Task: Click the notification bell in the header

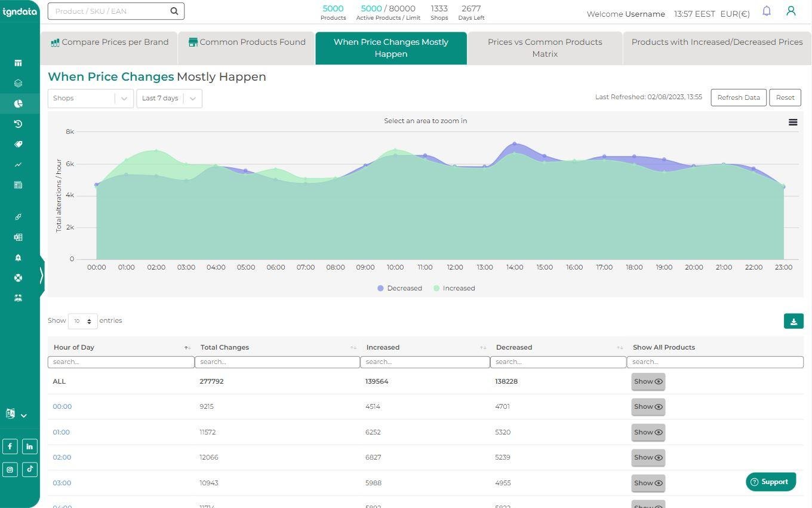Action: click(x=767, y=11)
